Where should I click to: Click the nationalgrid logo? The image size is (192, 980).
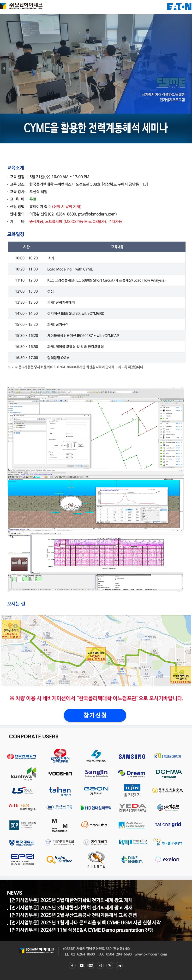[168, 824]
